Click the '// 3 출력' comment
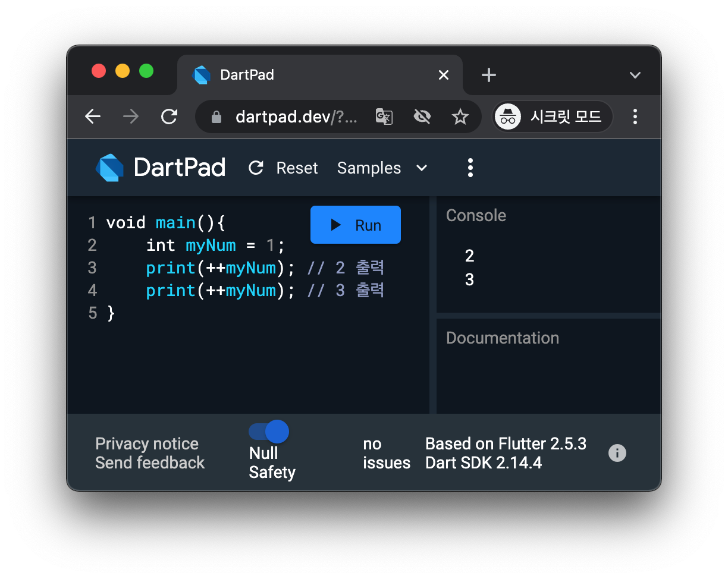728x579 pixels. 346,291
